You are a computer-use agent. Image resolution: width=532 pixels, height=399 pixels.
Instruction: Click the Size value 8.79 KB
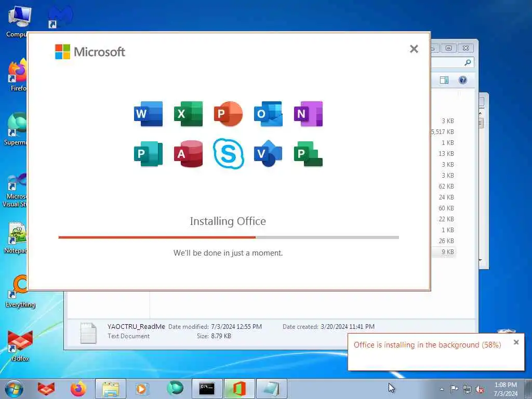tap(221, 336)
